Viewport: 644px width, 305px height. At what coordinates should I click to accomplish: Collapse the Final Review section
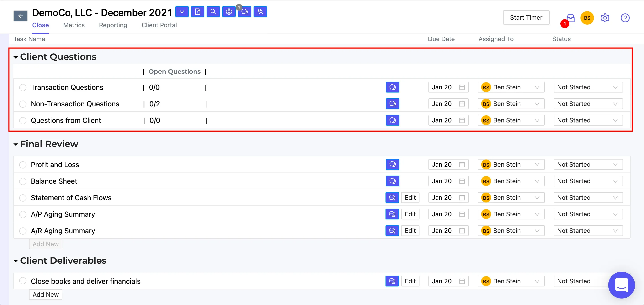coord(15,144)
